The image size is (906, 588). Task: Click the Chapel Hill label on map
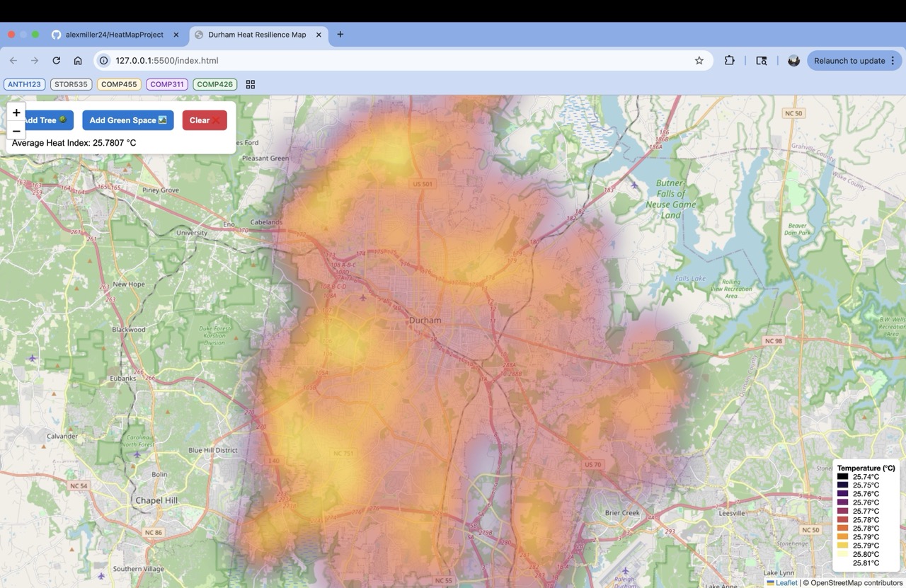click(156, 500)
